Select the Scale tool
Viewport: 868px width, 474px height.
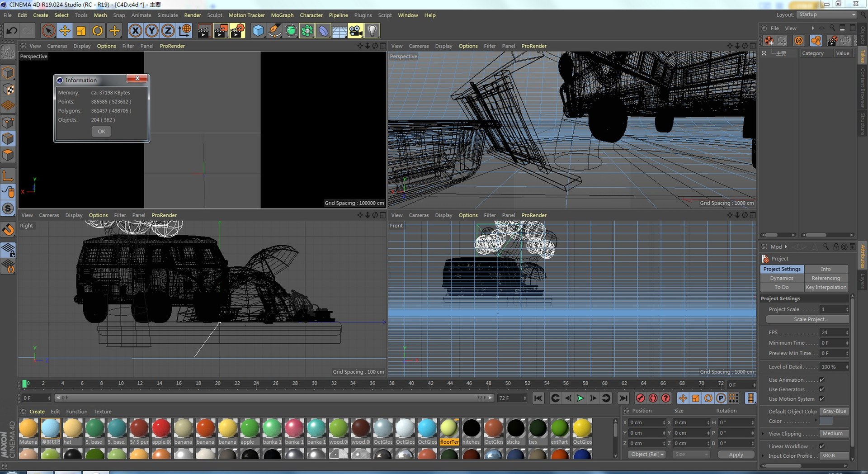pyautogui.click(x=81, y=31)
